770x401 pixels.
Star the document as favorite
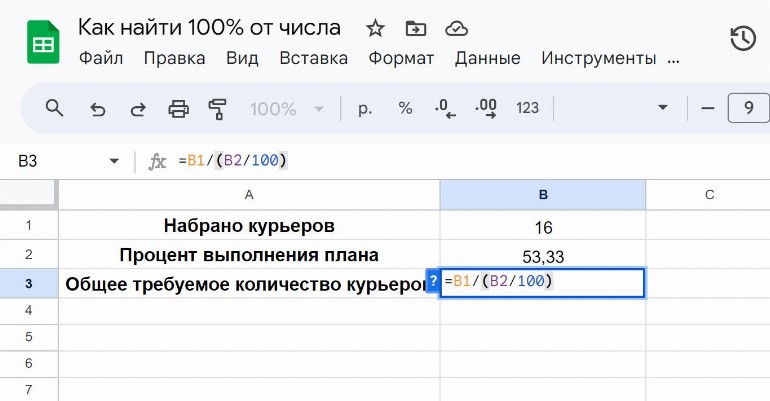(x=375, y=28)
